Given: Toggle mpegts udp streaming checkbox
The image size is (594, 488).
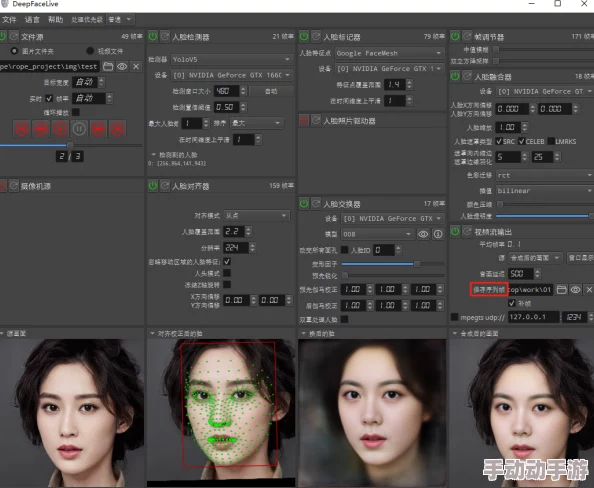Looking at the screenshot, I should point(454,317).
